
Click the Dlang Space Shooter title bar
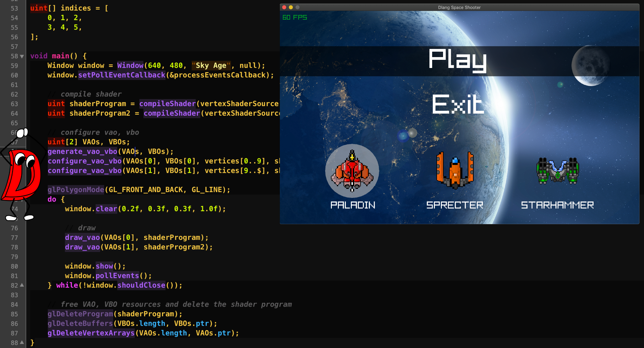[x=459, y=7]
